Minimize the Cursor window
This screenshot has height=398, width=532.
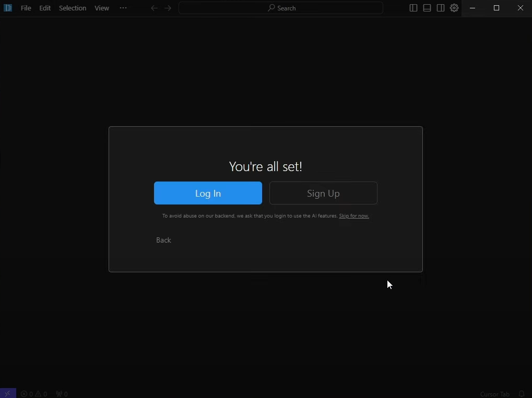pos(472,8)
